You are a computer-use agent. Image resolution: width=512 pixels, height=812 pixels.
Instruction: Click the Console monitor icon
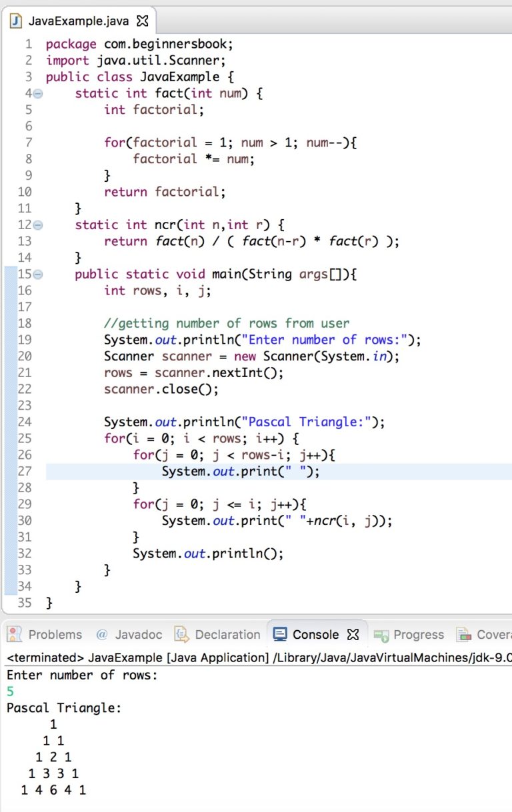click(280, 634)
